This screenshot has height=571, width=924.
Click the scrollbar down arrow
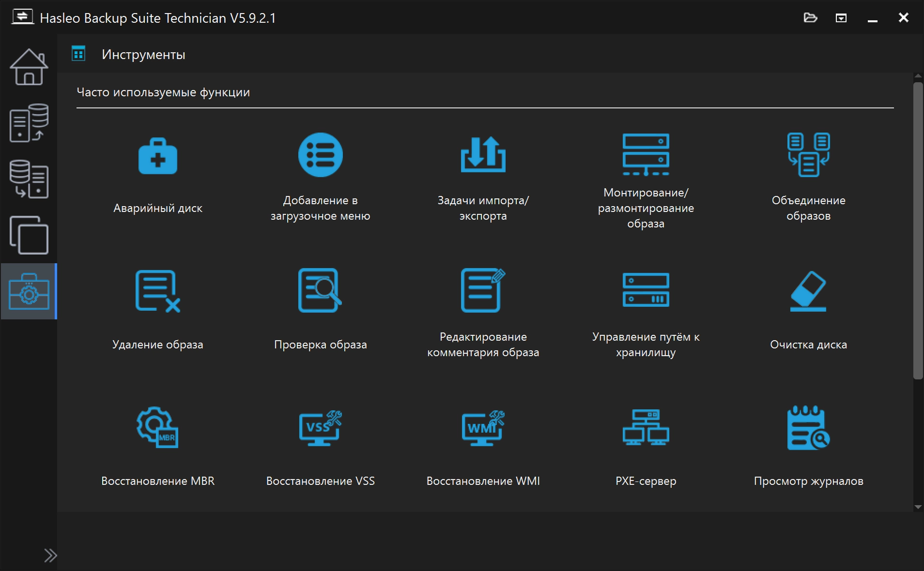pos(918,507)
